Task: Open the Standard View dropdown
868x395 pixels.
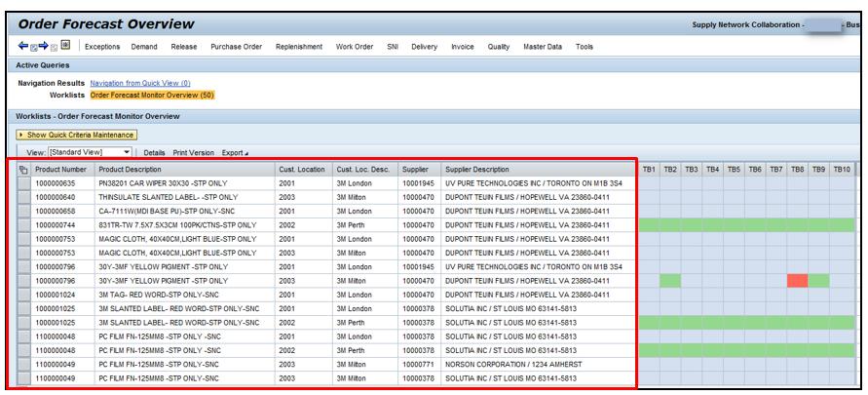Action: pyautogui.click(x=91, y=152)
